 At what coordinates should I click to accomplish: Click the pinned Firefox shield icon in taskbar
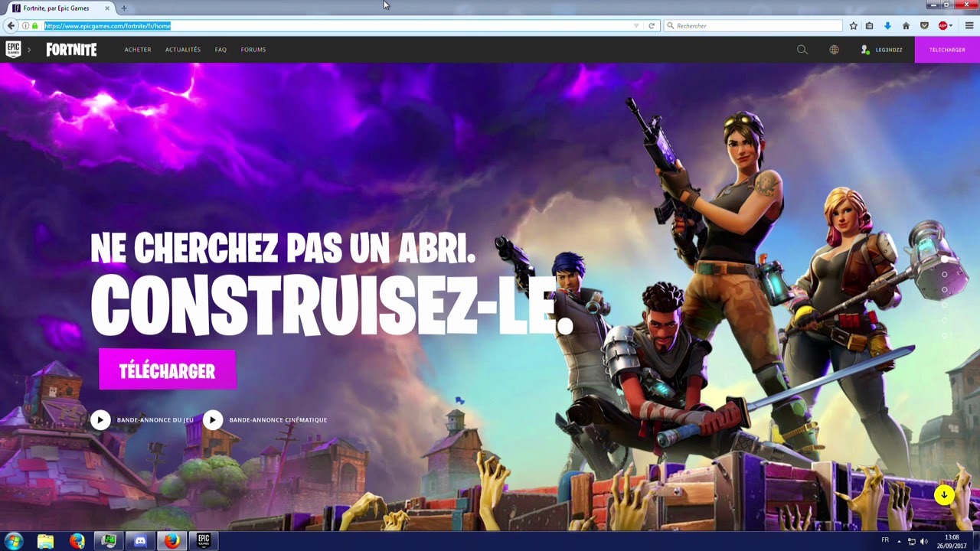[x=77, y=541]
